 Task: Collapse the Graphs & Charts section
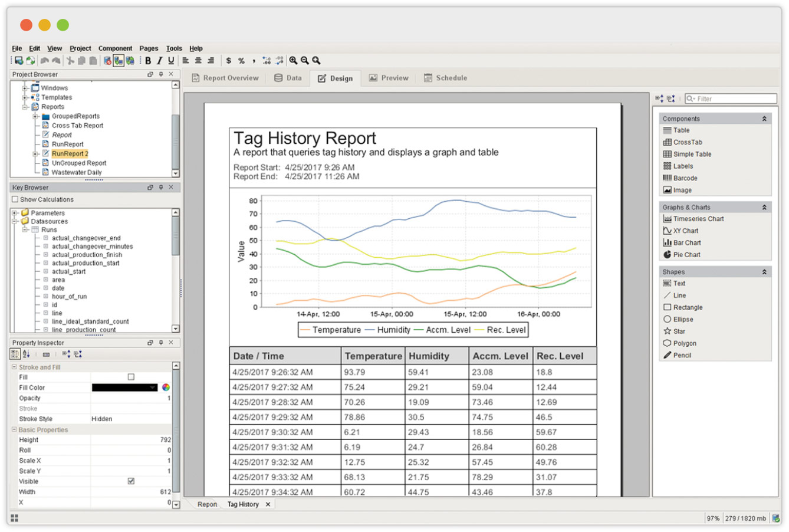tap(764, 208)
